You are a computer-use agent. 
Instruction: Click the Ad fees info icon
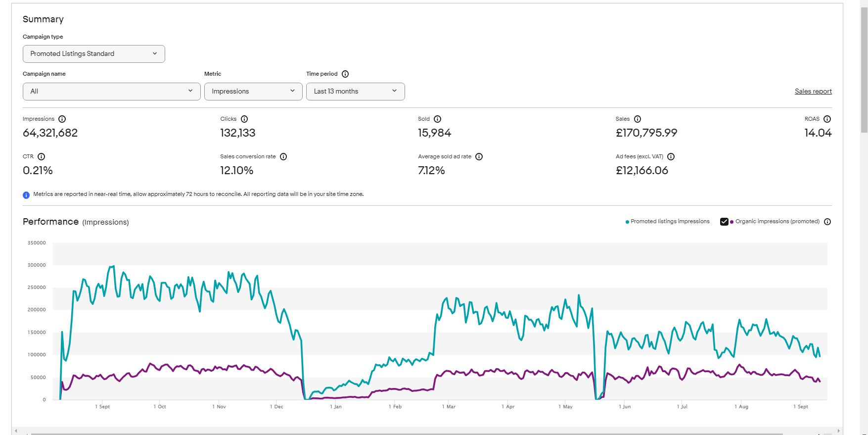coord(671,157)
